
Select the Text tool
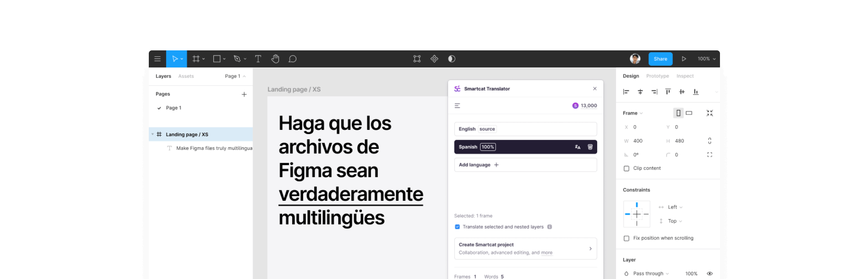pos(258,59)
